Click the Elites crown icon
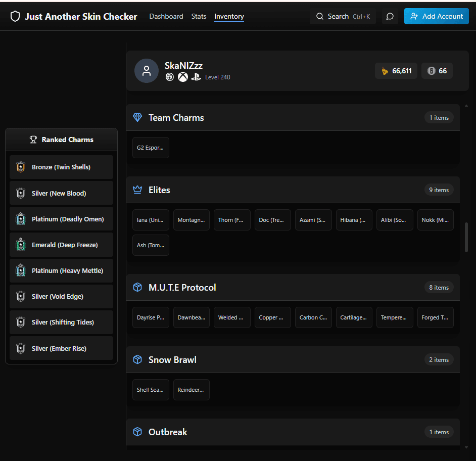The width and height of the screenshot is (476, 461). 137,190
